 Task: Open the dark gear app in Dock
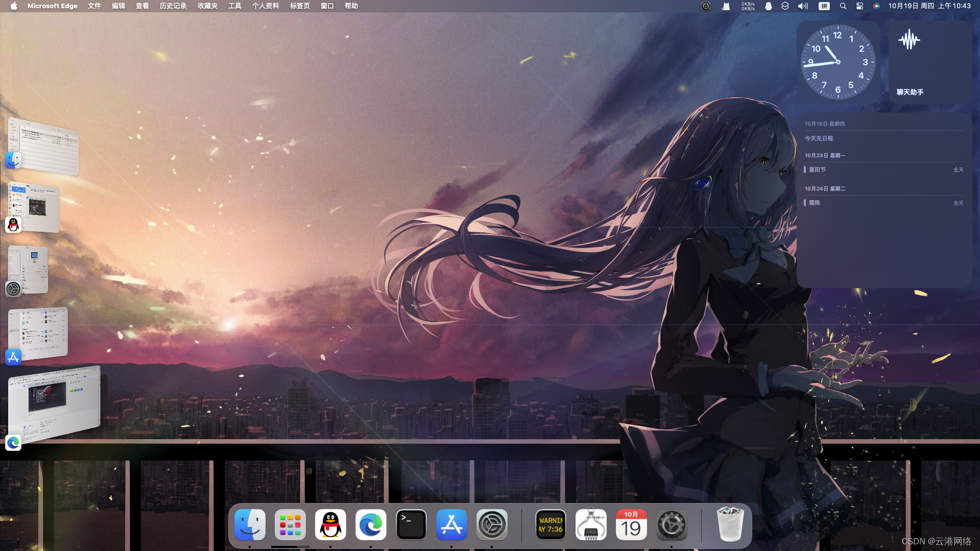[672, 524]
